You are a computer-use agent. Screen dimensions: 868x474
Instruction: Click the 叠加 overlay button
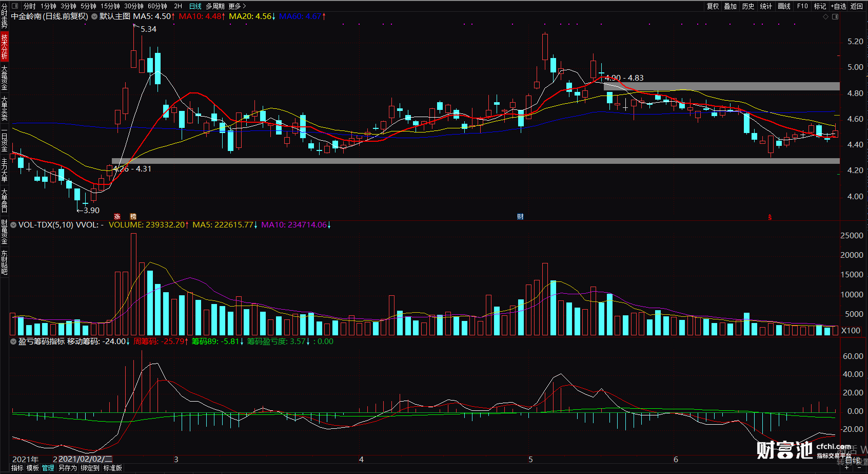pyautogui.click(x=730, y=6)
